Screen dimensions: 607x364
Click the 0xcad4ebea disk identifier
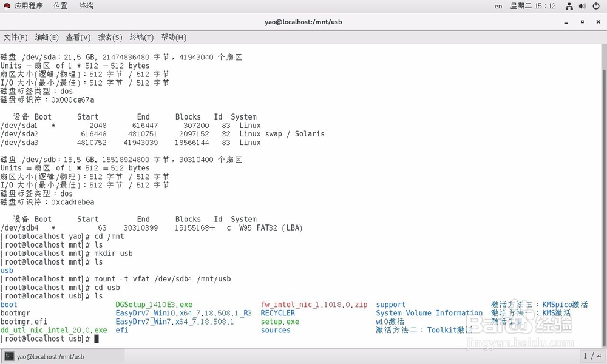point(72,202)
